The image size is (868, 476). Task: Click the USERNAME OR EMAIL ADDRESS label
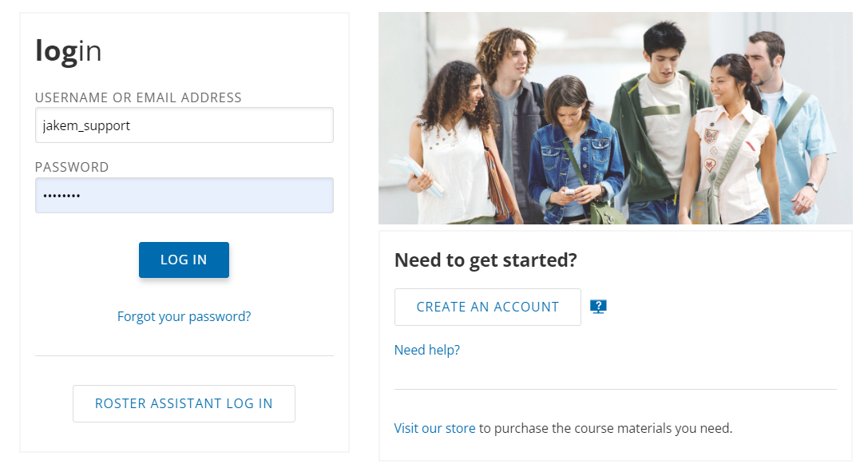(x=137, y=97)
